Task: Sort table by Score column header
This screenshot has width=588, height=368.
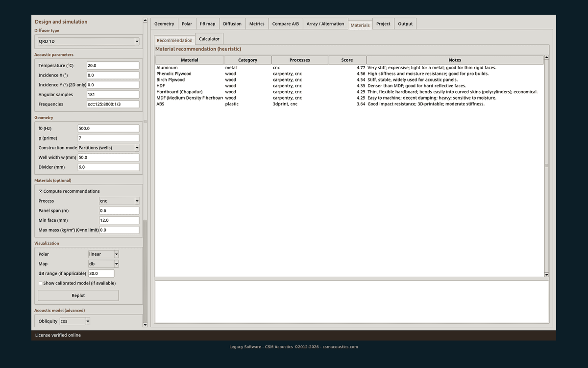Action: click(347, 60)
